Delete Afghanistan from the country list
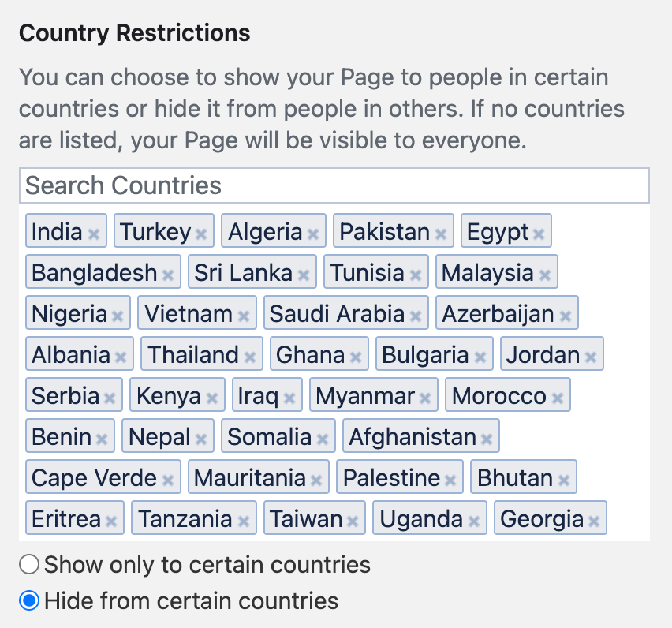The width and height of the screenshot is (672, 628). [487, 439]
